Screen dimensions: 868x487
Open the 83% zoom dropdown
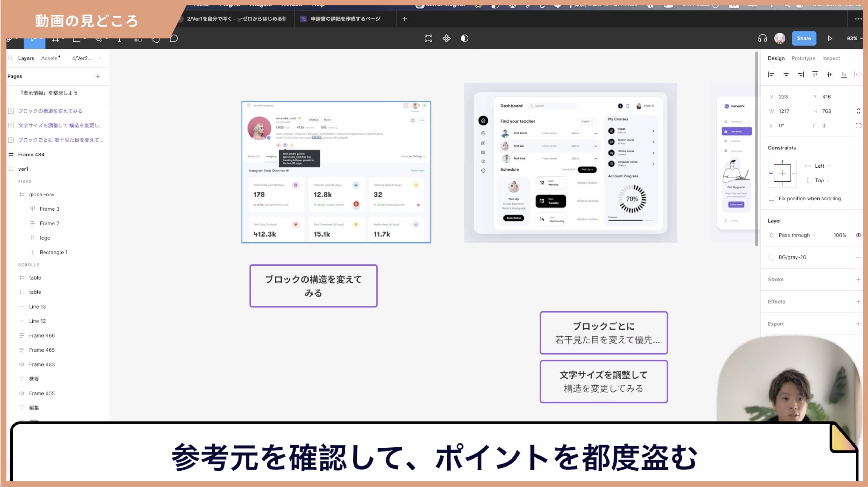pyautogui.click(x=854, y=38)
